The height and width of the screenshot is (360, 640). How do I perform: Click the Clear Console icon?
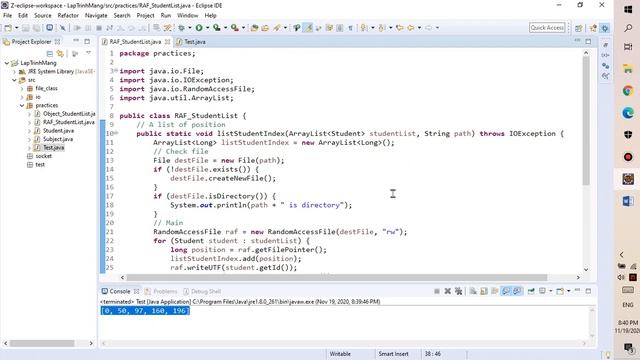(473, 291)
